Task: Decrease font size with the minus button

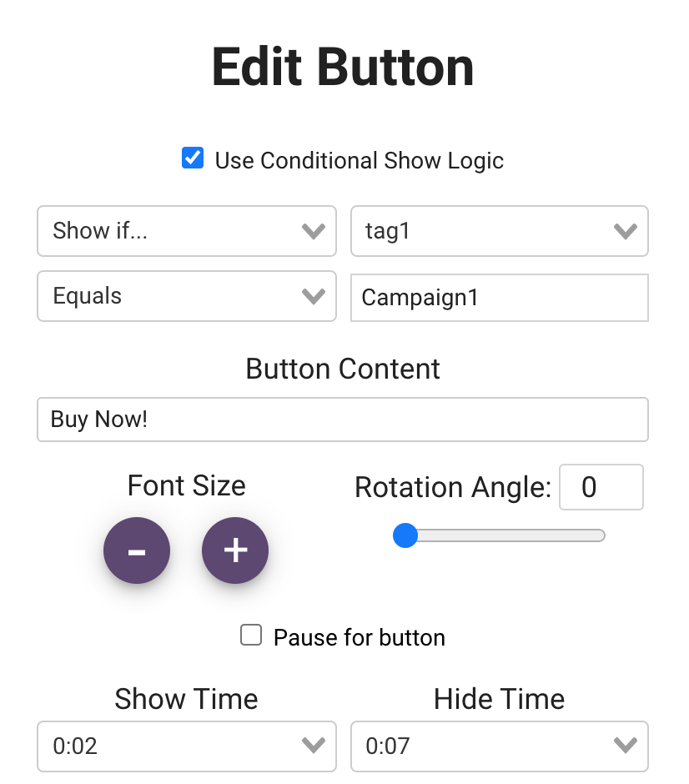Action: [x=137, y=550]
